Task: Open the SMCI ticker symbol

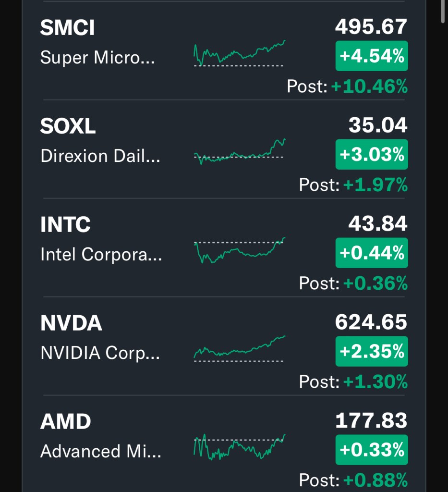Action: click(67, 28)
